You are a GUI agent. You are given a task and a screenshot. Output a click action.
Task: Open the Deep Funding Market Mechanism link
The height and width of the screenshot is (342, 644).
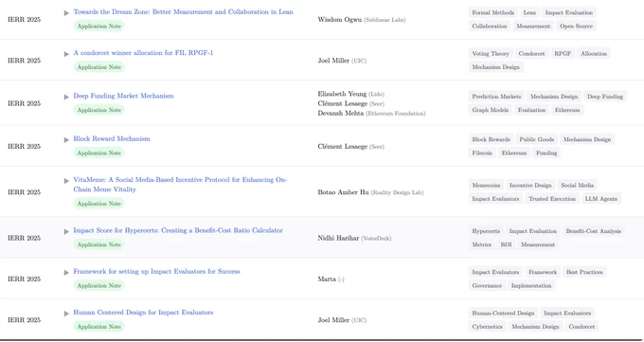[123, 96]
